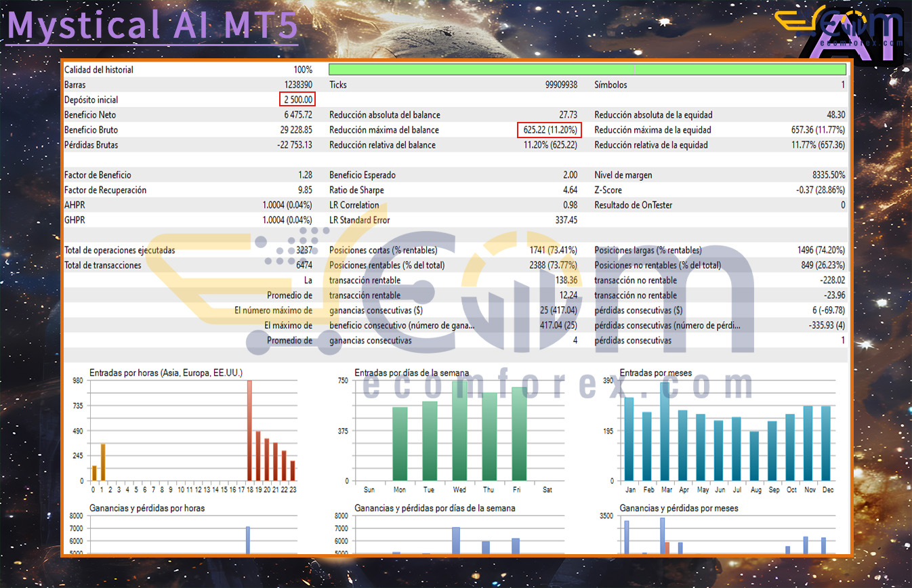Click the hour 1 orange bar in hourly entries

click(x=103, y=462)
